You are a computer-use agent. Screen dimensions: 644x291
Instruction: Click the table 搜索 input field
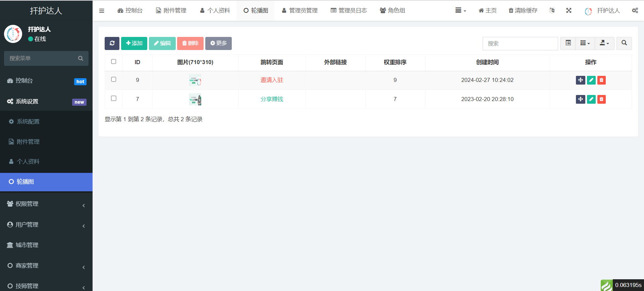(x=520, y=44)
